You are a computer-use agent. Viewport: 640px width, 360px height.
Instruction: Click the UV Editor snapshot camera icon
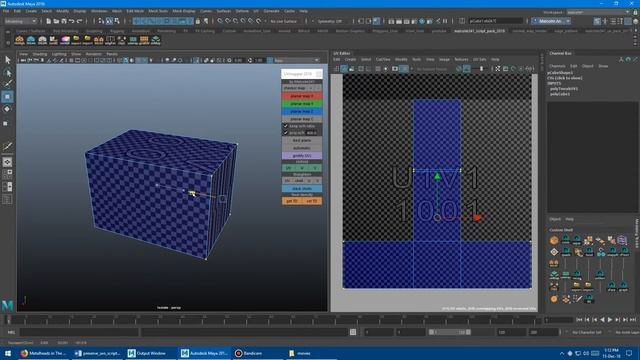[x=395, y=69]
